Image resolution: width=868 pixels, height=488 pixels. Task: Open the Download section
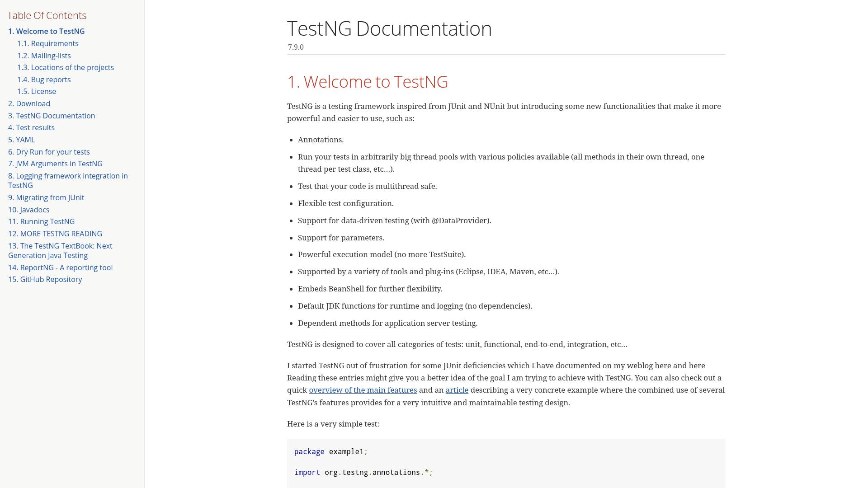click(x=29, y=103)
